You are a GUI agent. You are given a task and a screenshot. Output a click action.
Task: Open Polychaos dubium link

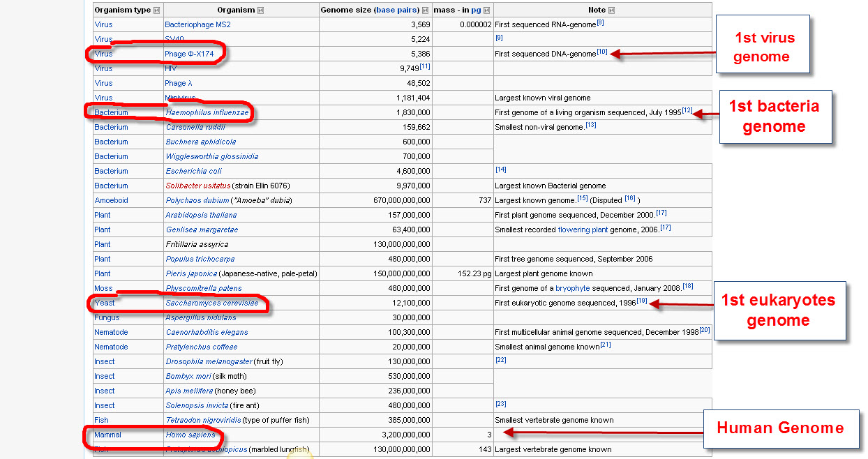click(197, 200)
